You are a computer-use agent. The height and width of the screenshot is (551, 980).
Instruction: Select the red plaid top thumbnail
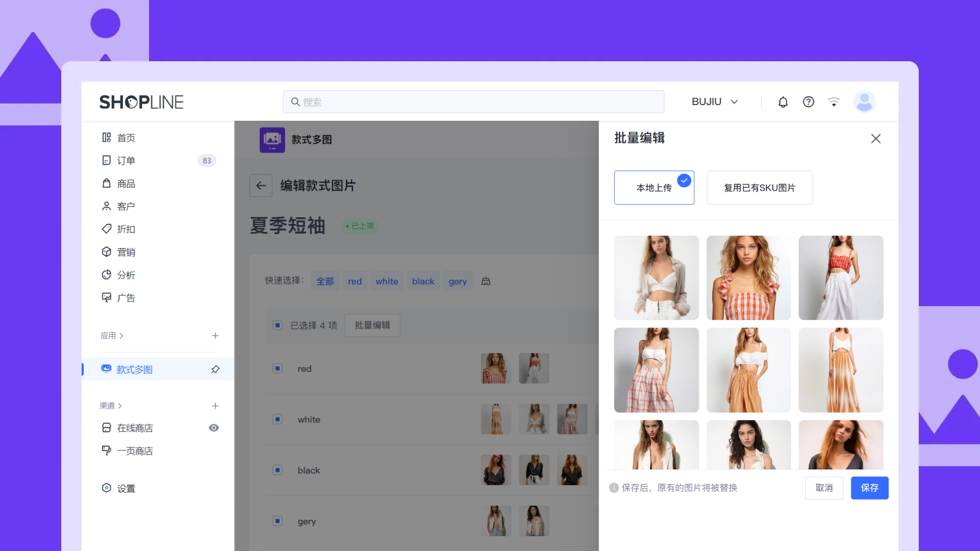(x=748, y=278)
